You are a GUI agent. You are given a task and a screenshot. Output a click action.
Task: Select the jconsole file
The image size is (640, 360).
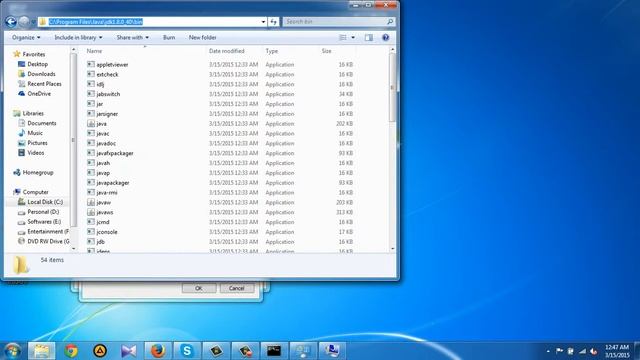(107, 232)
